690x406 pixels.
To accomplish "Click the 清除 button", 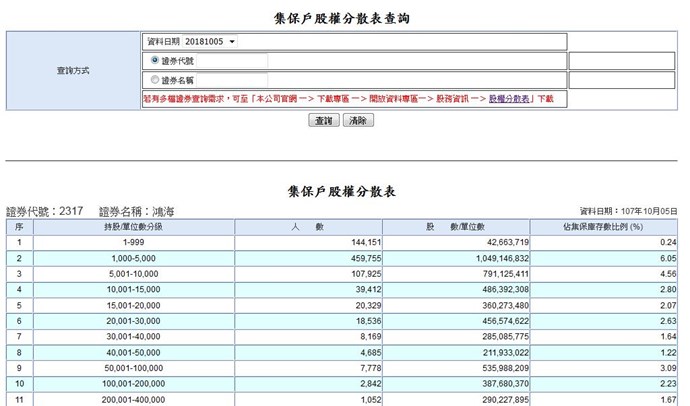I will [x=357, y=120].
